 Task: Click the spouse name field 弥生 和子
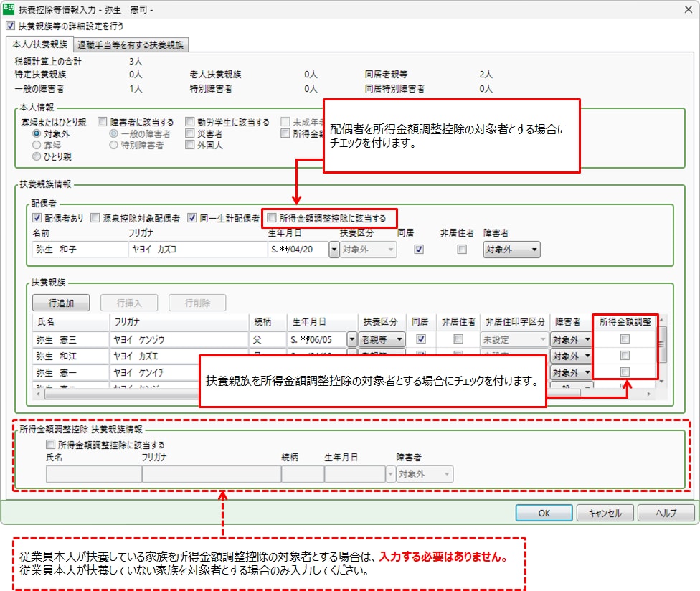[x=79, y=250]
